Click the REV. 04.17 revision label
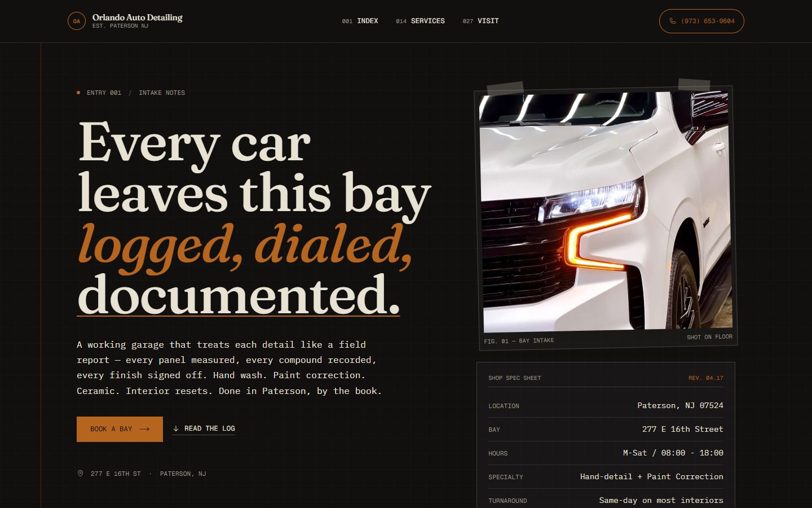This screenshot has height=508, width=812. tap(705, 378)
